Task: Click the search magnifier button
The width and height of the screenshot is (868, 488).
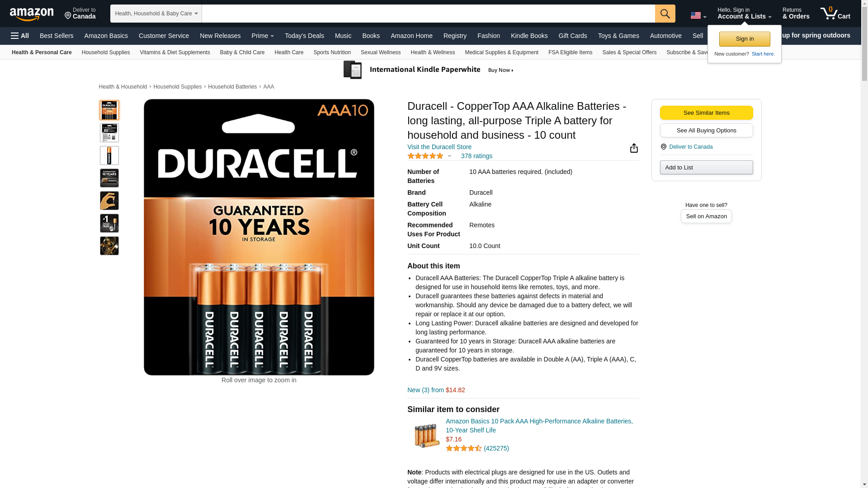Action: tap(665, 14)
